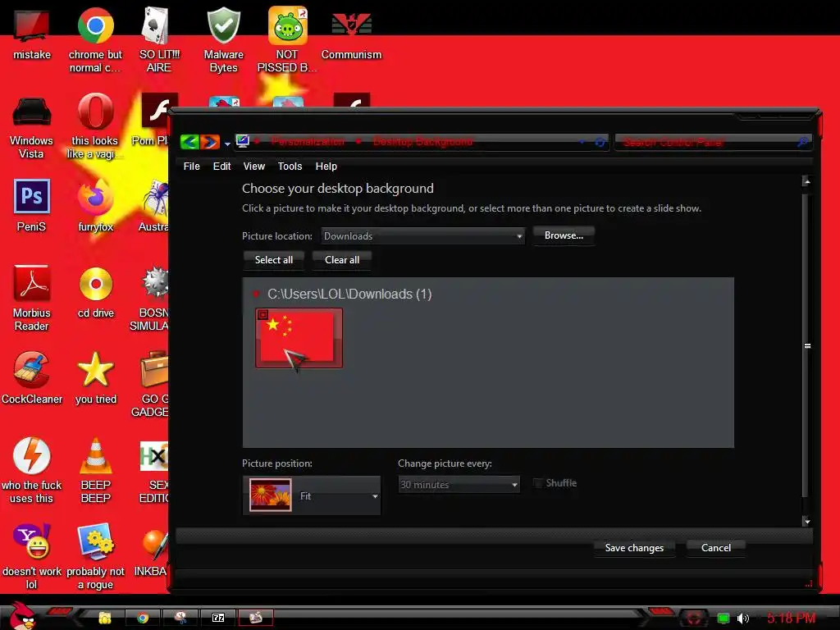Click the Personalization breadcrumb
This screenshot has width=840, height=630.
tap(308, 142)
